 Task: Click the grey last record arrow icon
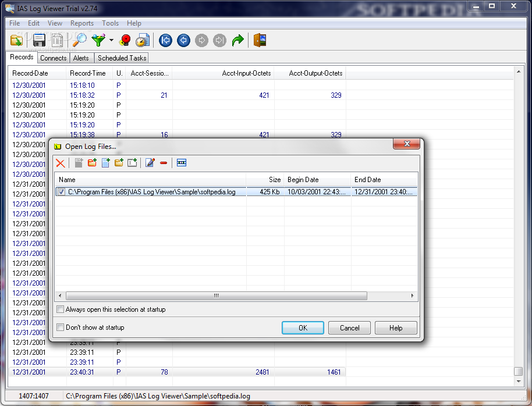(219, 40)
